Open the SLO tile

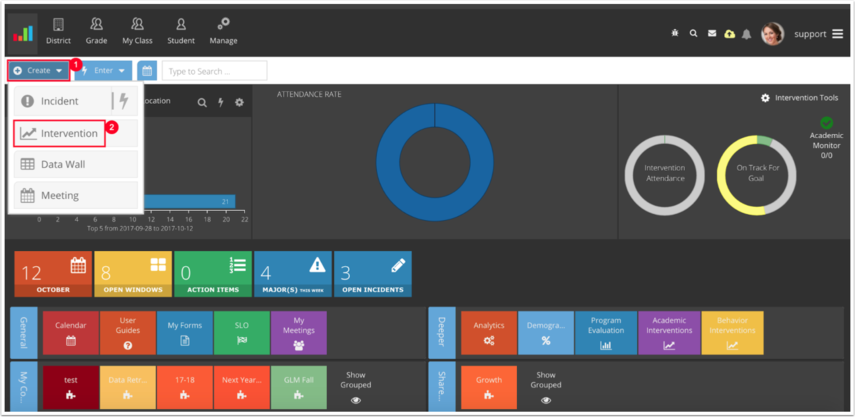pos(242,333)
